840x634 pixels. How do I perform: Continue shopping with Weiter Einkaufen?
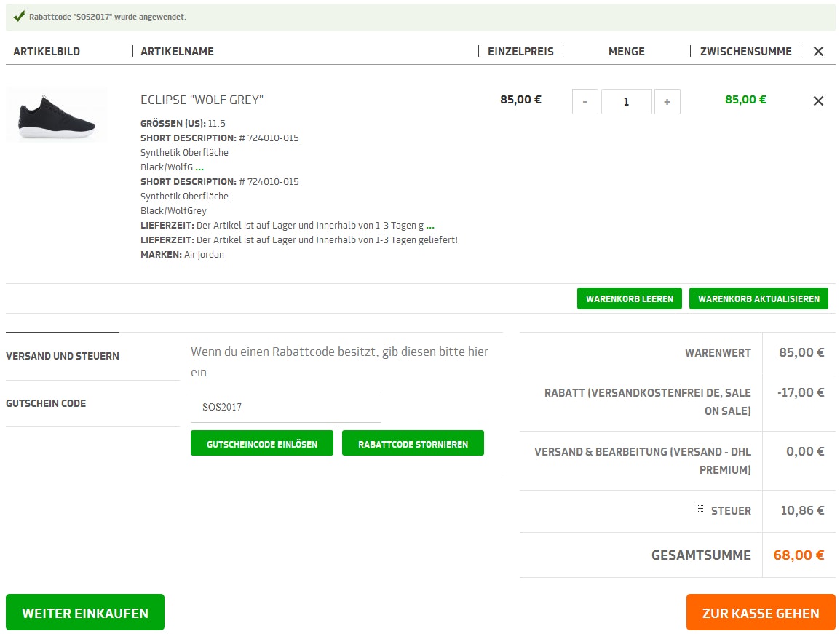(x=85, y=612)
